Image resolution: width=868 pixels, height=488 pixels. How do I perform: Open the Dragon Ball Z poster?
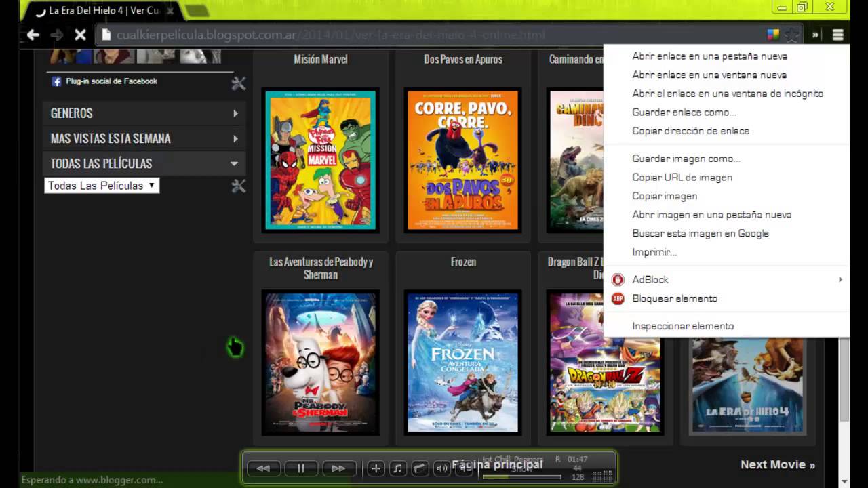coord(605,363)
